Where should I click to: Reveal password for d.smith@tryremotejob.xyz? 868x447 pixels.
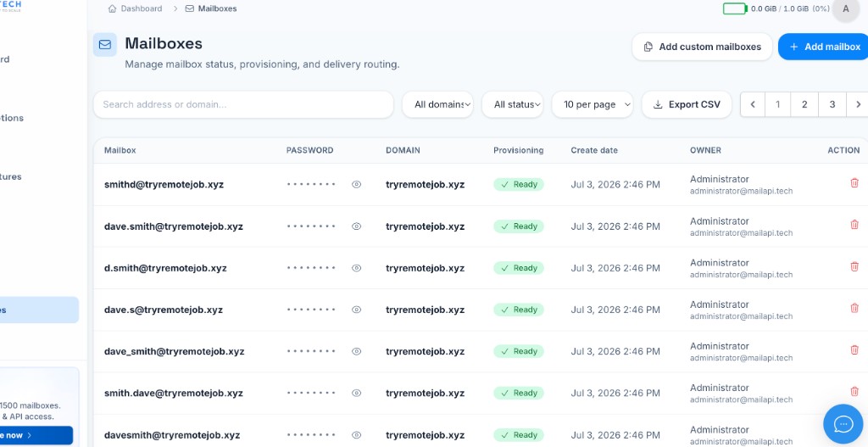click(x=357, y=268)
